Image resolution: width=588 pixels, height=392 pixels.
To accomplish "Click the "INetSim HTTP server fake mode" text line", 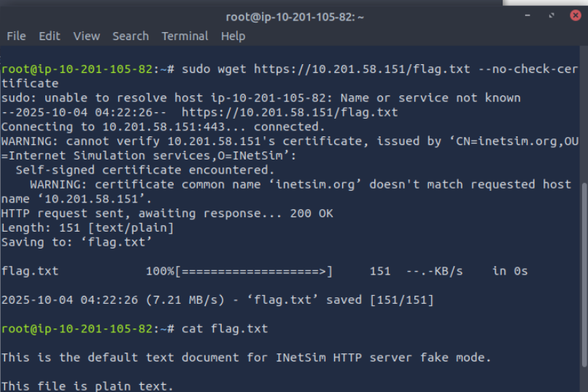I will [x=247, y=357].
